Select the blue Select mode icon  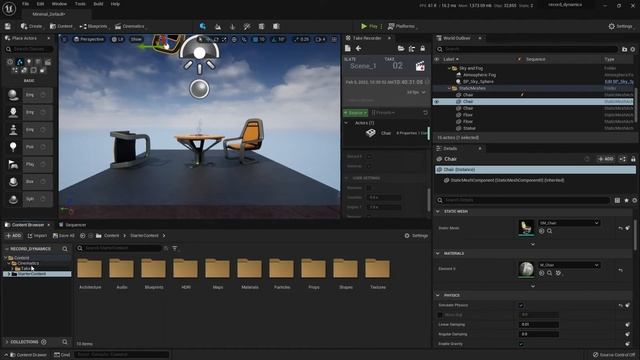click(x=203, y=26)
